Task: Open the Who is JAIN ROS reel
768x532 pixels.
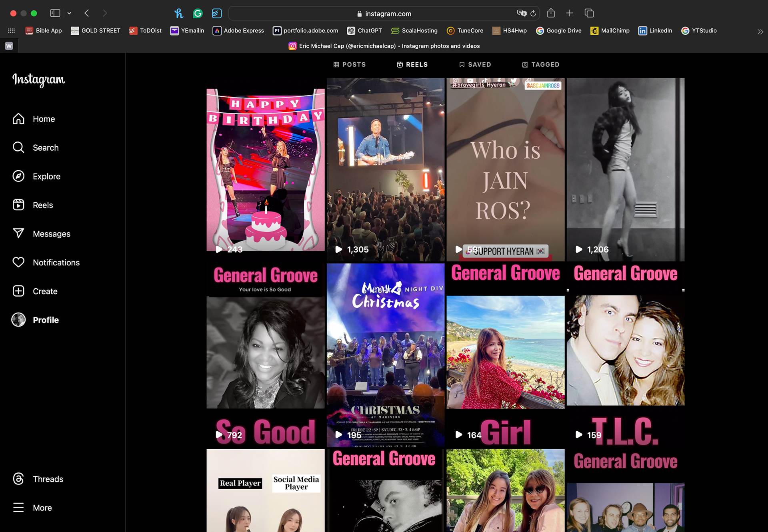Action: pyautogui.click(x=506, y=169)
